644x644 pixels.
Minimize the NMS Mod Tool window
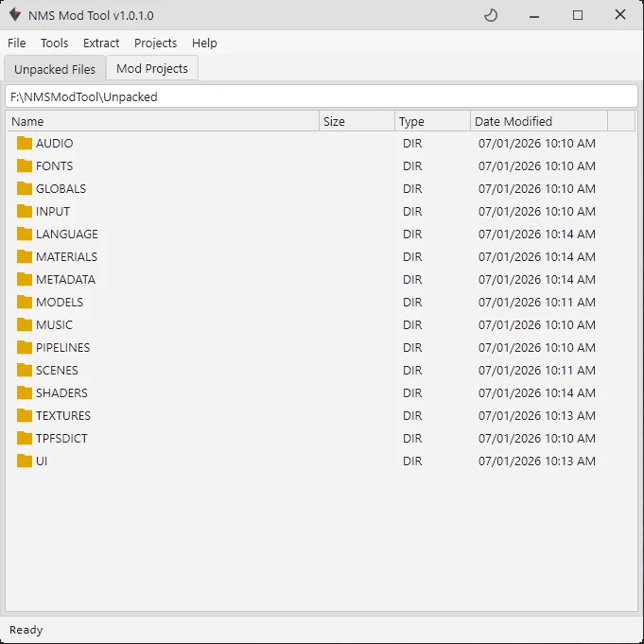pyautogui.click(x=534, y=16)
